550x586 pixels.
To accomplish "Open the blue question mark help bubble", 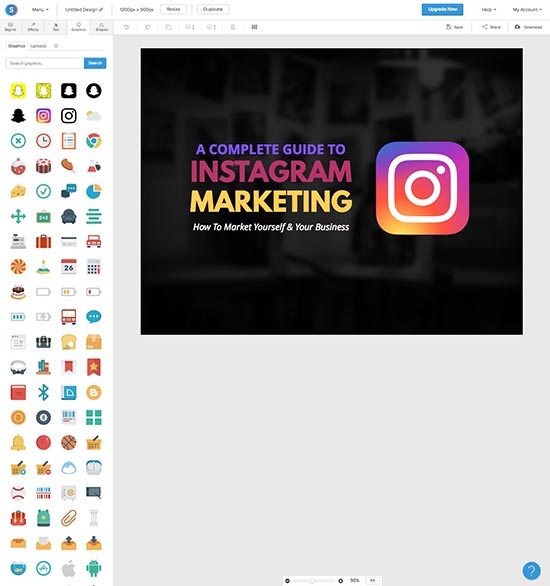I will pos(531,571).
